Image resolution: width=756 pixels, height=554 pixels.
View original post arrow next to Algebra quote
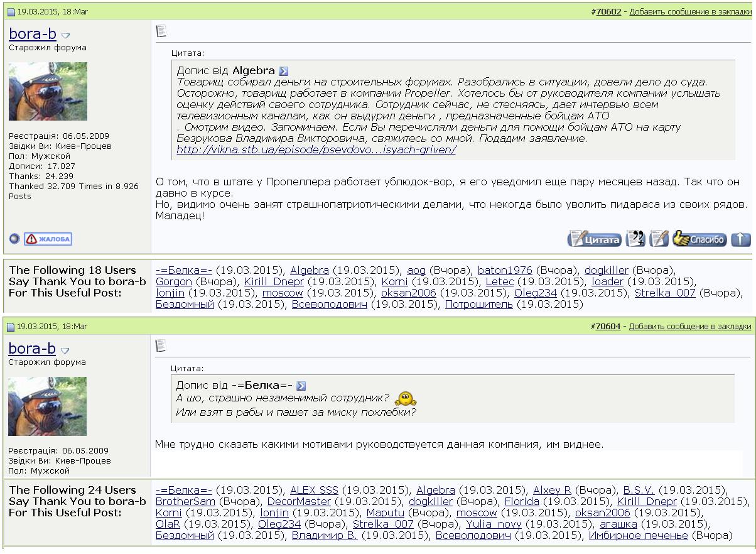(x=283, y=72)
